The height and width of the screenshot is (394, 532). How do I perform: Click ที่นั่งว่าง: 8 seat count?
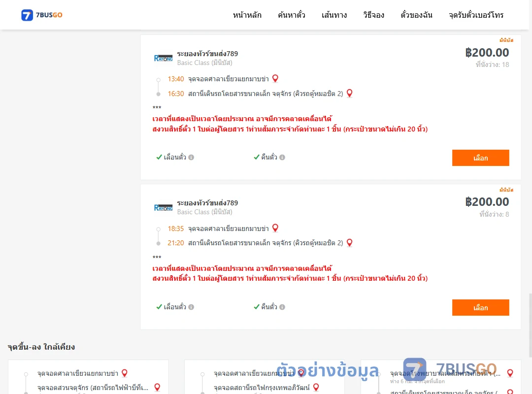click(494, 214)
